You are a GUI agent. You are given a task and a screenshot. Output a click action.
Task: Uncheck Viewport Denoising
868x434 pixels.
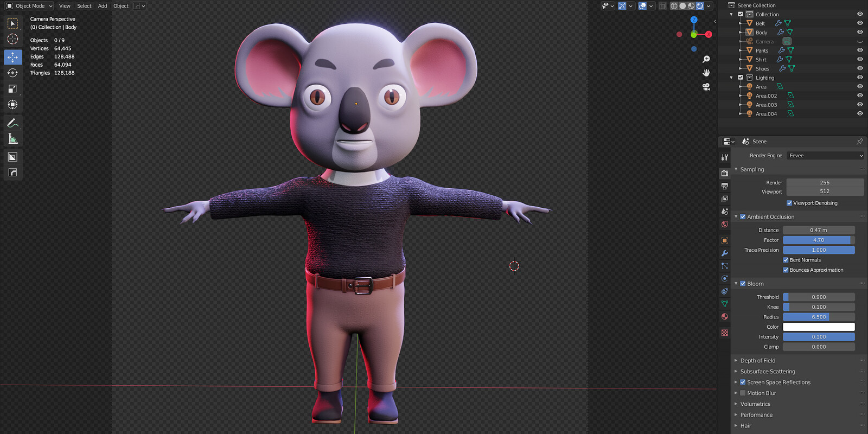pyautogui.click(x=789, y=203)
